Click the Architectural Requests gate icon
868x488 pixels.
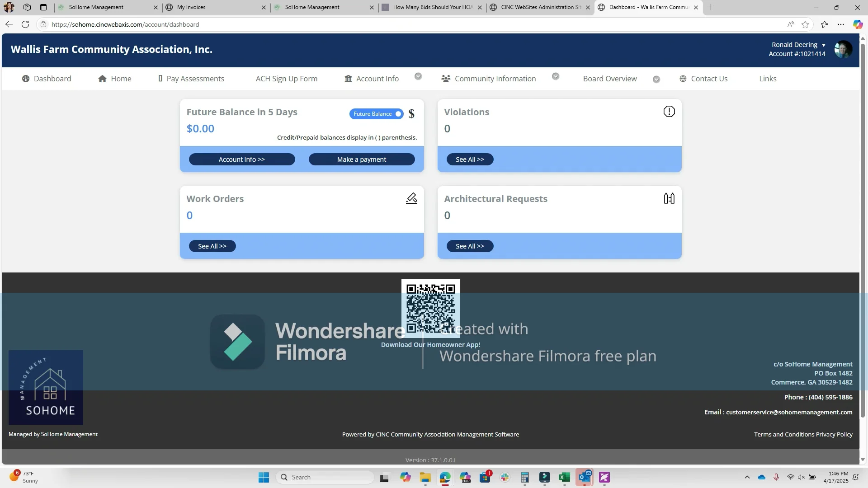(669, 198)
